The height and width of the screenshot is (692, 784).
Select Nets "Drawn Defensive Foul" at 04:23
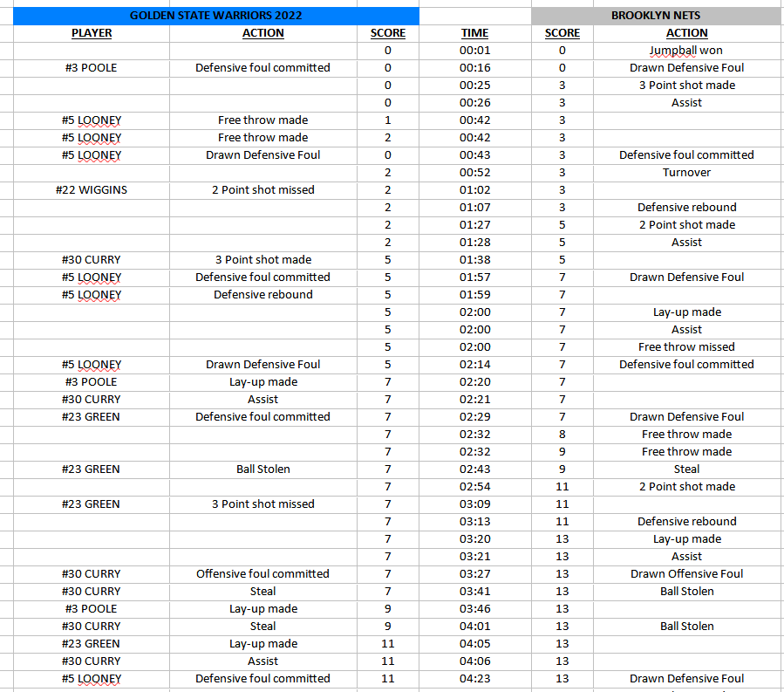[687, 679]
